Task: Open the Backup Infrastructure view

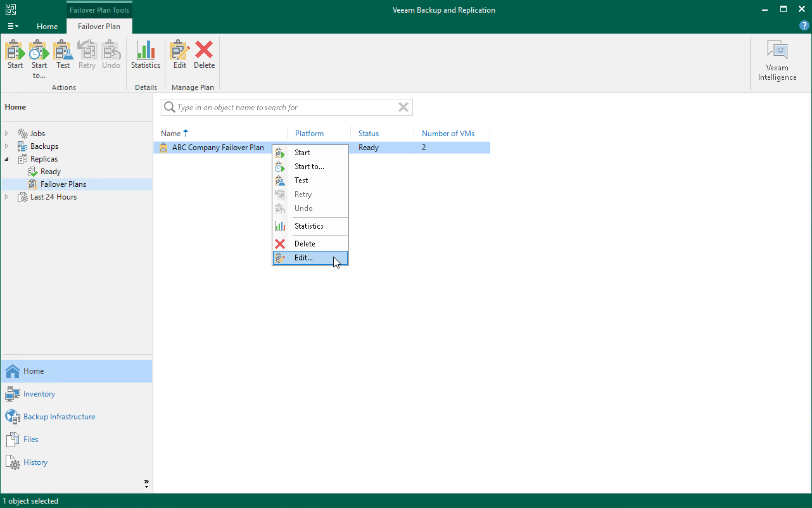Action: pos(59,416)
